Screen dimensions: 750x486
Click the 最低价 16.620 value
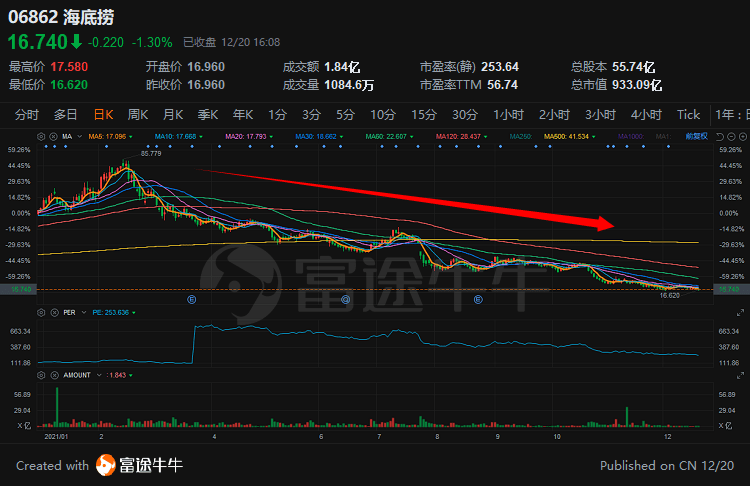[x=69, y=85]
